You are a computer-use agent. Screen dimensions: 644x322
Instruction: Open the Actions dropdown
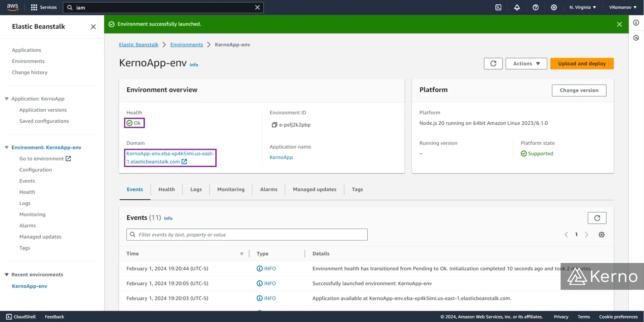pyautogui.click(x=526, y=63)
